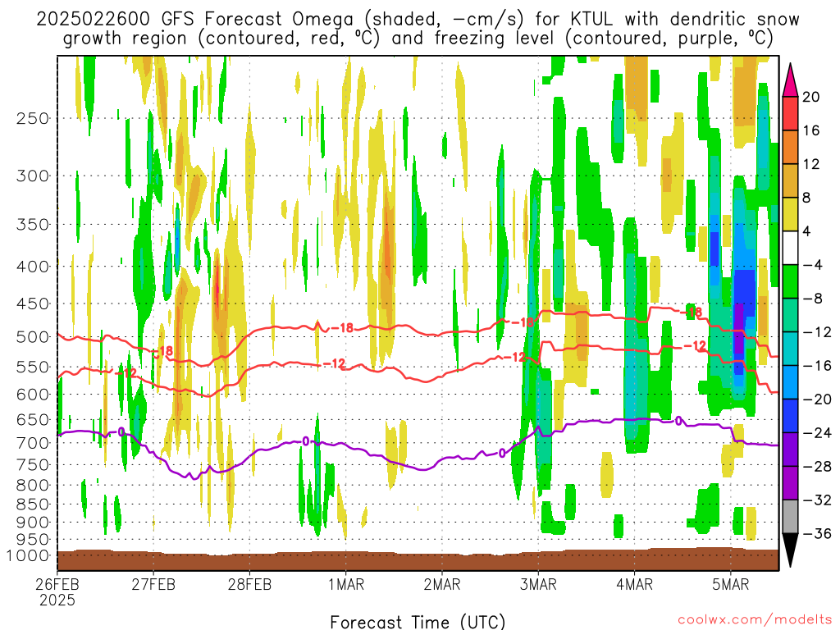Click the 650 pressure level axis label
The image size is (840, 630).
pyautogui.click(x=33, y=419)
